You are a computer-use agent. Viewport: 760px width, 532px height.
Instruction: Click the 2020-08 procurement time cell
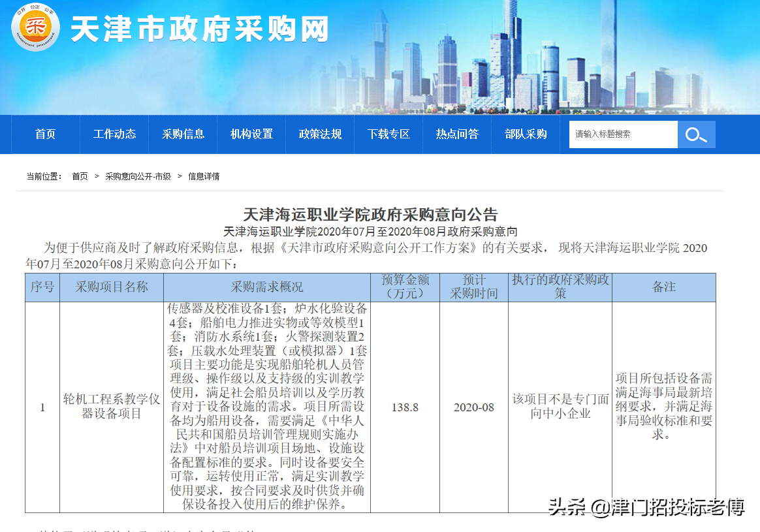point(473,407)
